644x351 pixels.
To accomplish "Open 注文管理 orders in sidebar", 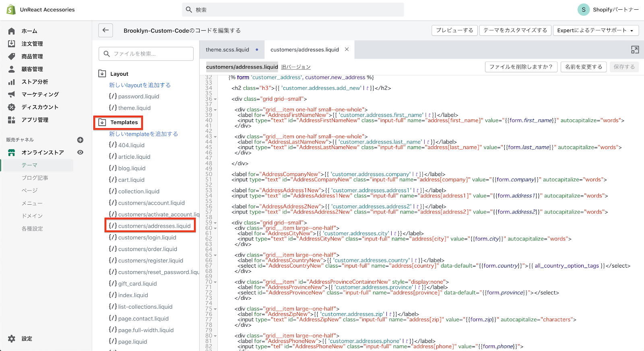I will 32,44.
